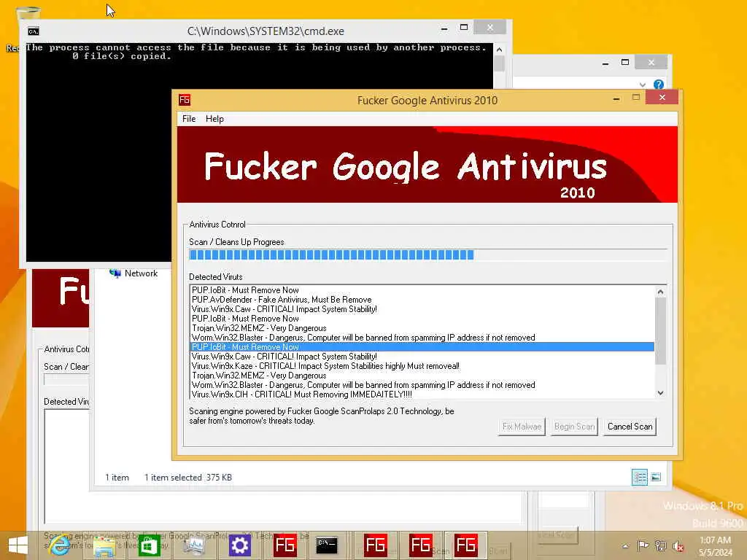
Task: Click the Detected Viruts list scrollbar thumb
Action: pyautogui.click(x=660, y=331)
